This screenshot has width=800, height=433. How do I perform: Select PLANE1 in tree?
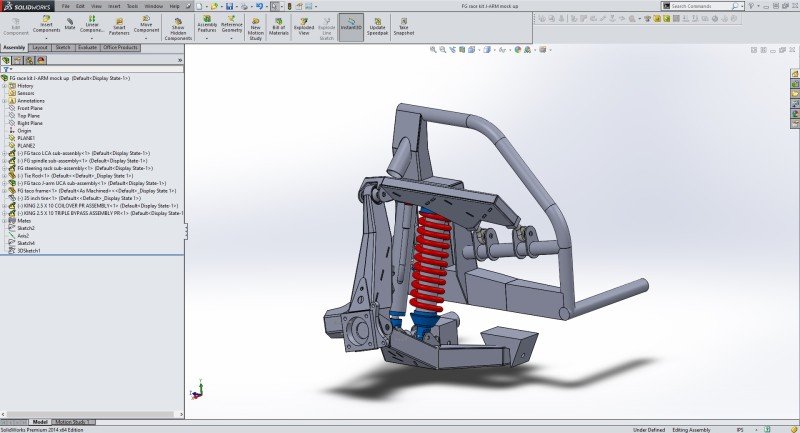26,138
